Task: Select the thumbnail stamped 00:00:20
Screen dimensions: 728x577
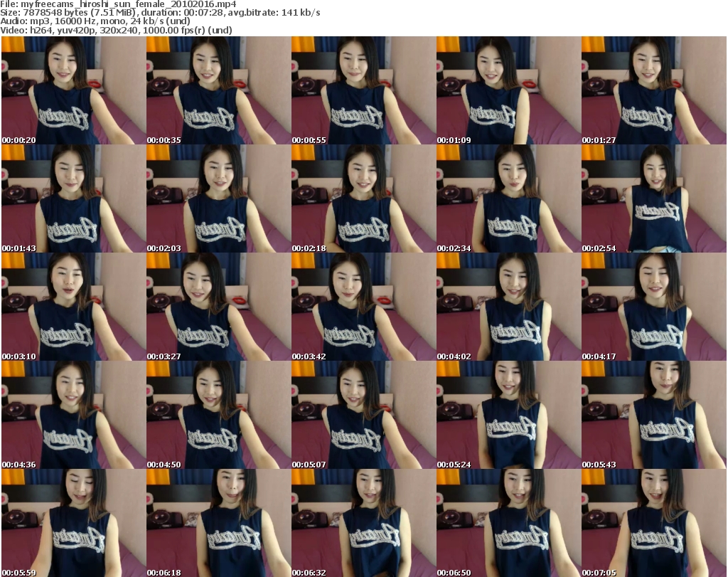Action: click(73, 90)
